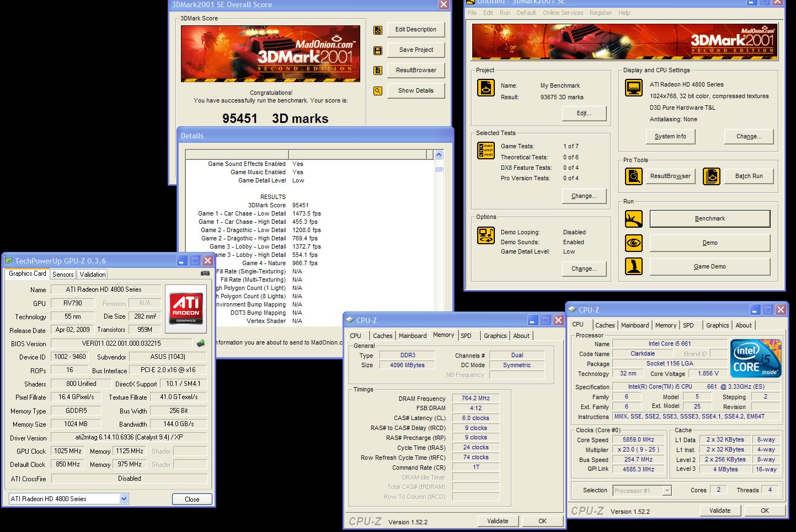Click the CPU-Z Memory window title icon
Screen dimensions: 796x532
(350, 320)
